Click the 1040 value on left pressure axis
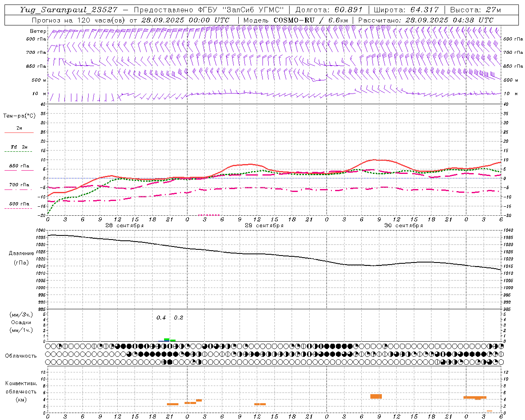The image size is (525, 420). point(41,230)
